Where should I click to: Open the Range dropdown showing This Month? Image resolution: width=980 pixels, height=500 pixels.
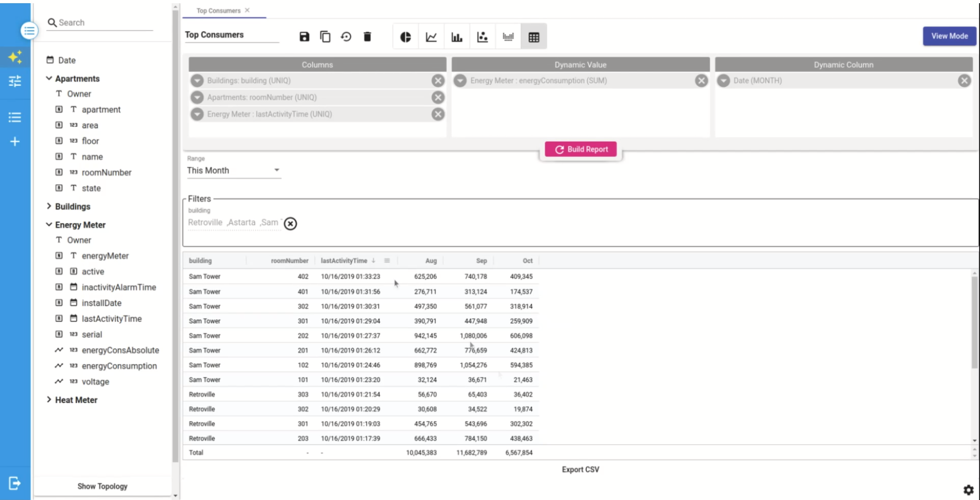click(x=233, y=170)
